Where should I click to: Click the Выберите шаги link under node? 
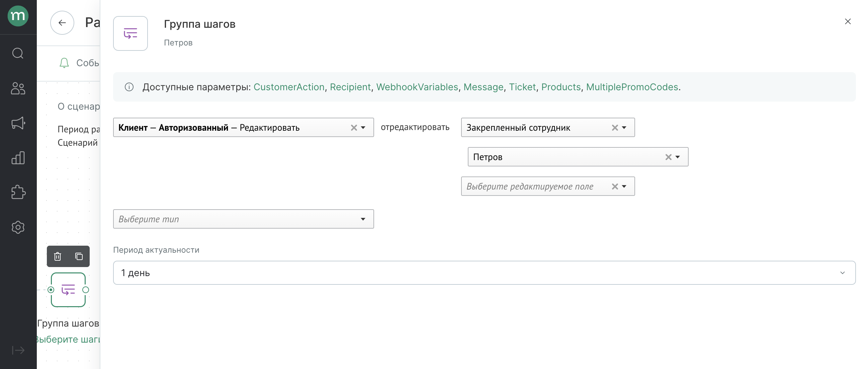(68, 339)
